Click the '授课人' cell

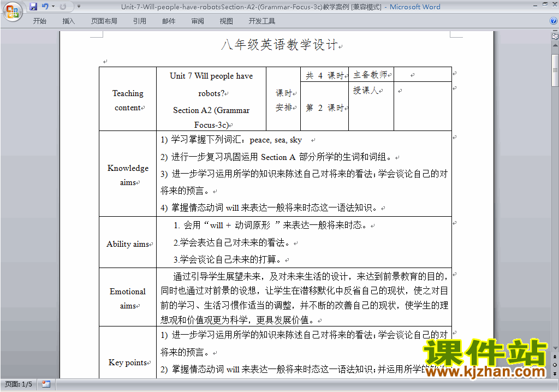(371, 106)
